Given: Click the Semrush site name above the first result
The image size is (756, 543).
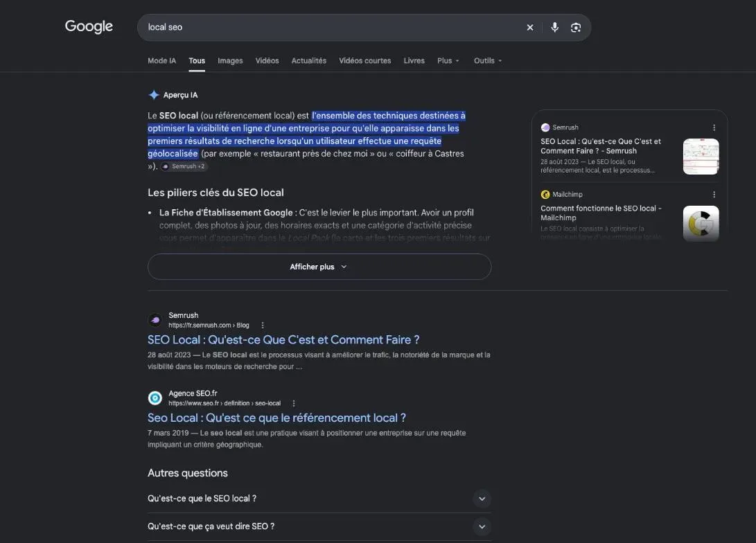Looking at the screenshot, I should click(x=183, y=315).
